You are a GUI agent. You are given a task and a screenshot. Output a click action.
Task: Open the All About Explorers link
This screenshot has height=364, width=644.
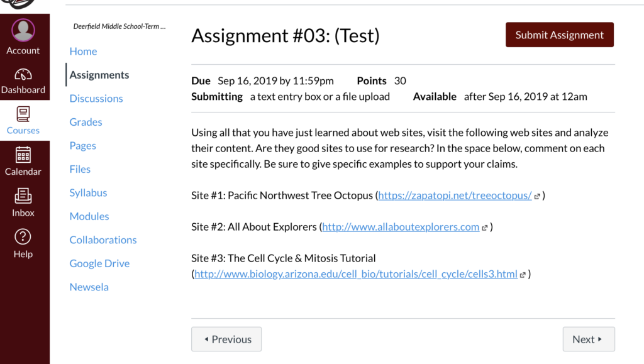[400, 227]
